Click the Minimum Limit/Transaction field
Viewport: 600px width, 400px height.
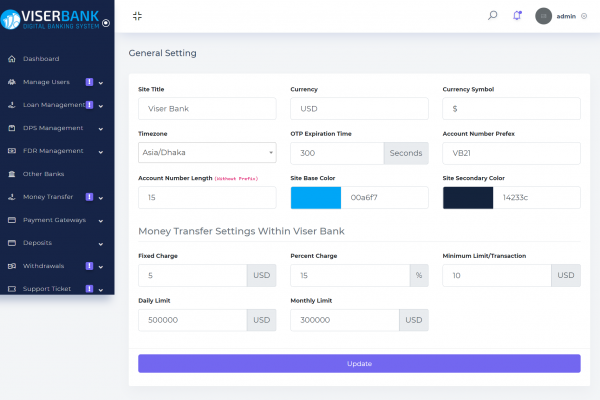pyautogui.click(x=497, y=275)
